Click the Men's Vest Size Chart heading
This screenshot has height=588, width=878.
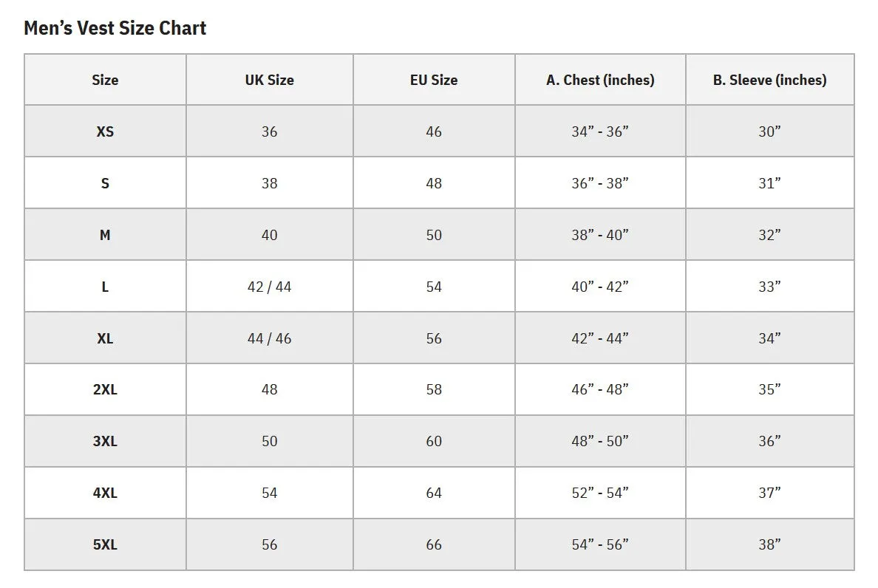click(x=115, y=28)
